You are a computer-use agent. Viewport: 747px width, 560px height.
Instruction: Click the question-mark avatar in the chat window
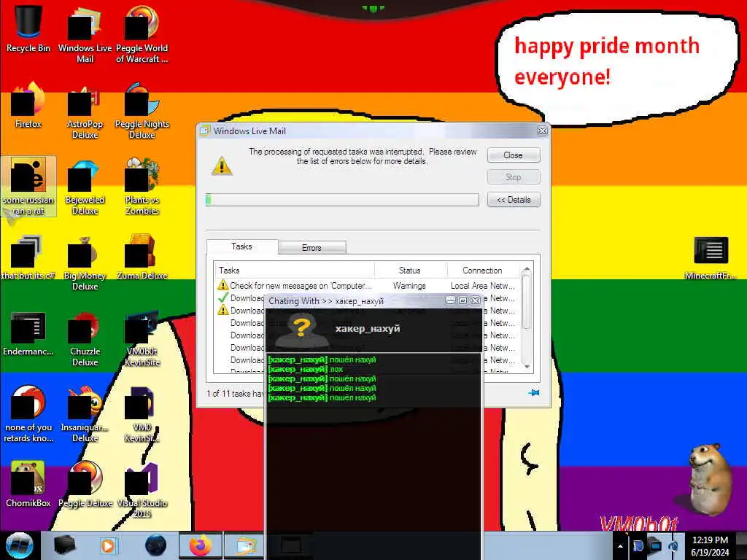click(x=301, y=330)
